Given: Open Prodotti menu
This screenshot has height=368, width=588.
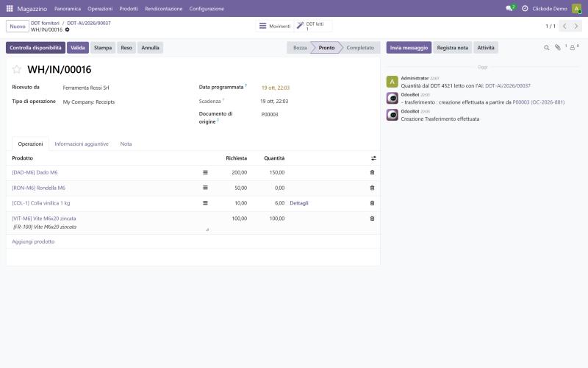Looking at the screenshot, I should (x=128, y=8).
